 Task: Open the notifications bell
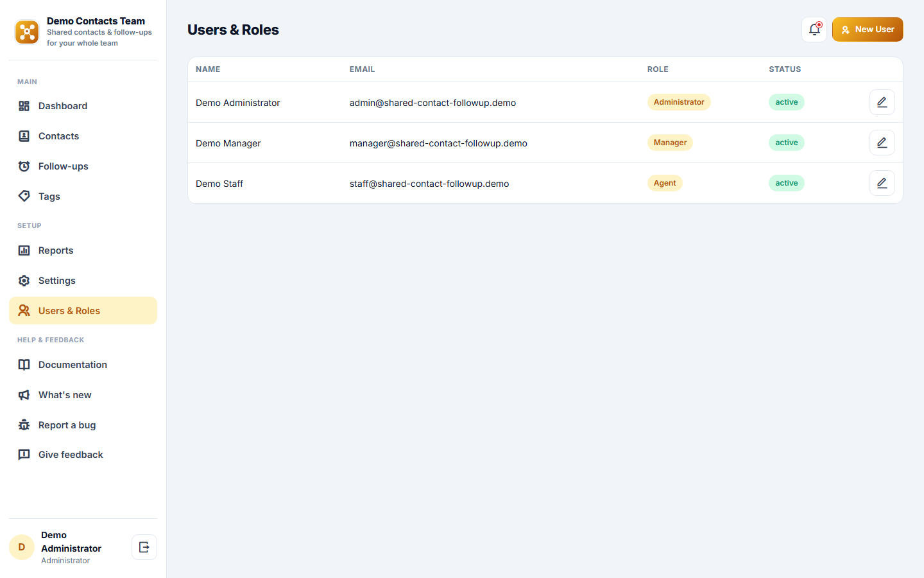814,30
